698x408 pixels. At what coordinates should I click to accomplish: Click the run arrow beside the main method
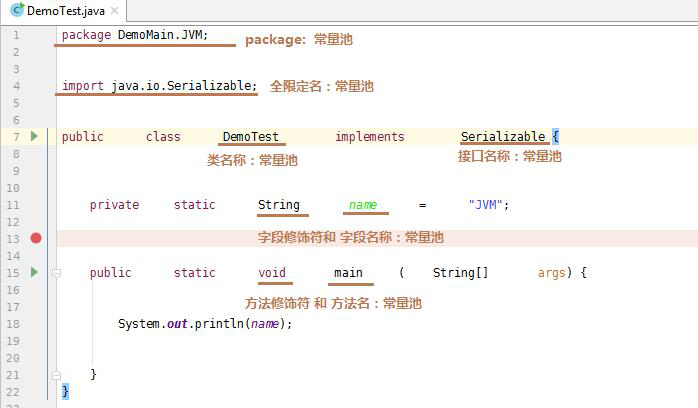click(x=33, y=272)
